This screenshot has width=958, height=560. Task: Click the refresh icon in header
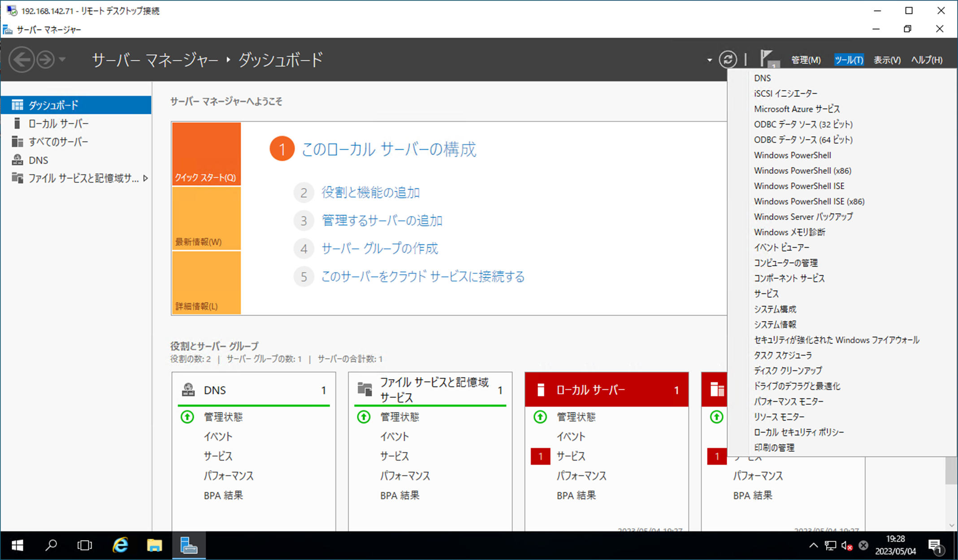(x=728, y=60)
